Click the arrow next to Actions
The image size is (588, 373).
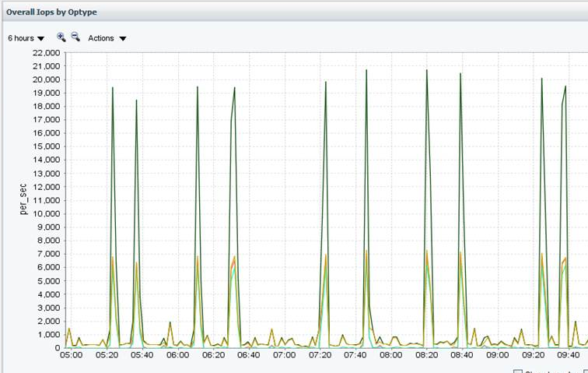point(123,39)
